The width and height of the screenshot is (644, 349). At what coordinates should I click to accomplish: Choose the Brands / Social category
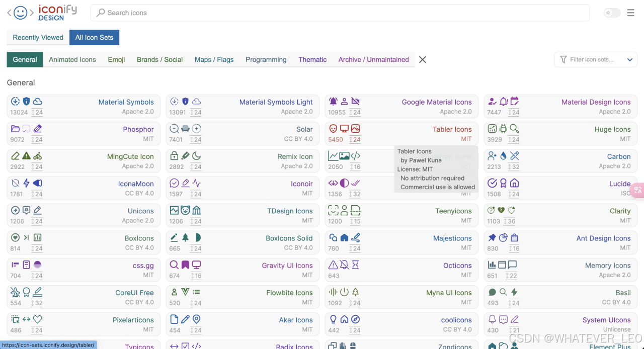[160, 59]
